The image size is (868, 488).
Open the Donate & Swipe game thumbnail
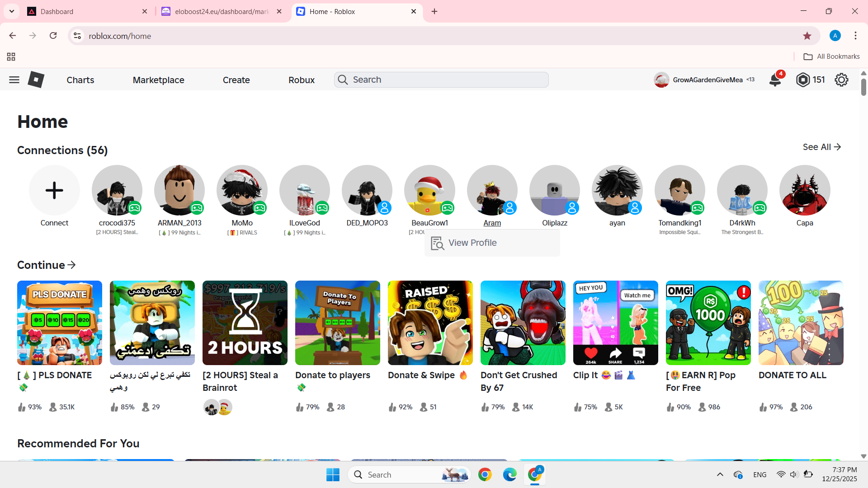(430, 323)
